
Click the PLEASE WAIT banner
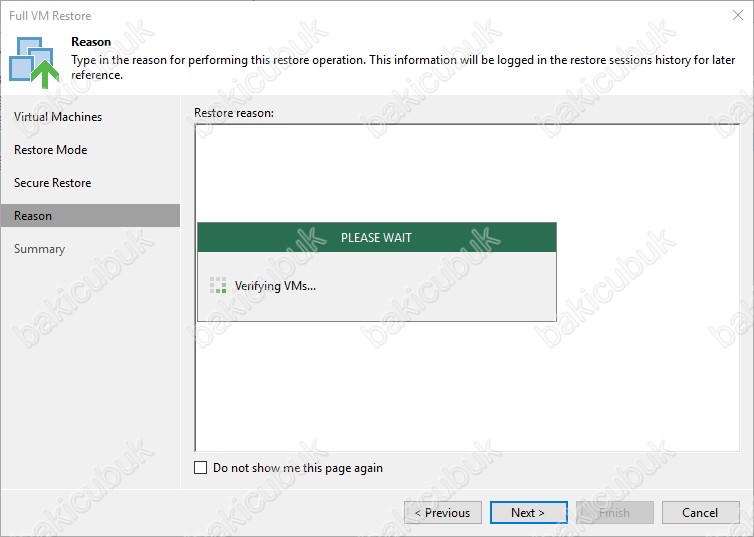pos(377,237)
